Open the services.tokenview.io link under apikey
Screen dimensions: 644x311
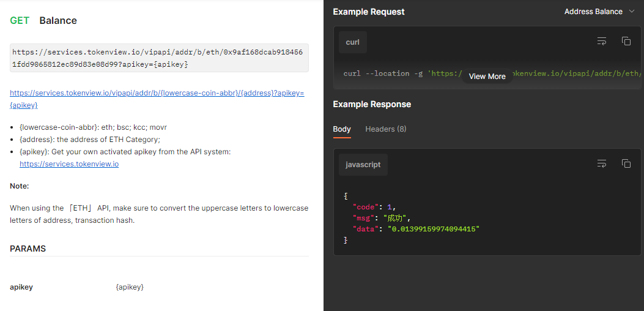pos(69,164)
